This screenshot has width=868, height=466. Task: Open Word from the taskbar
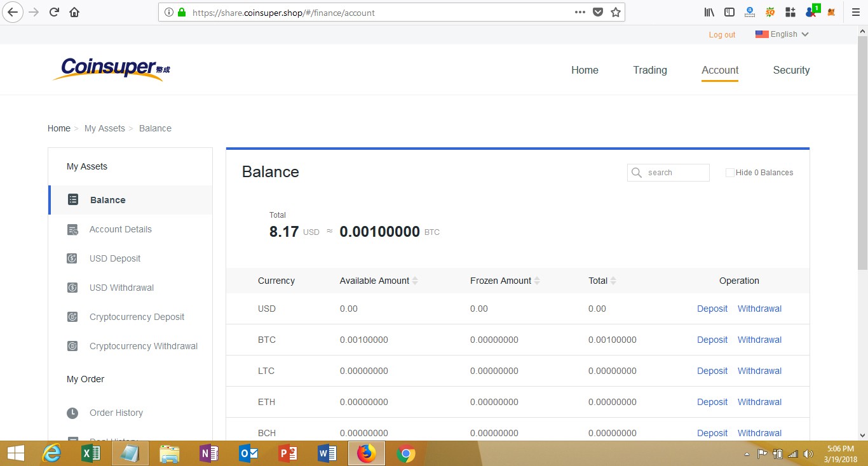(327, 453)
